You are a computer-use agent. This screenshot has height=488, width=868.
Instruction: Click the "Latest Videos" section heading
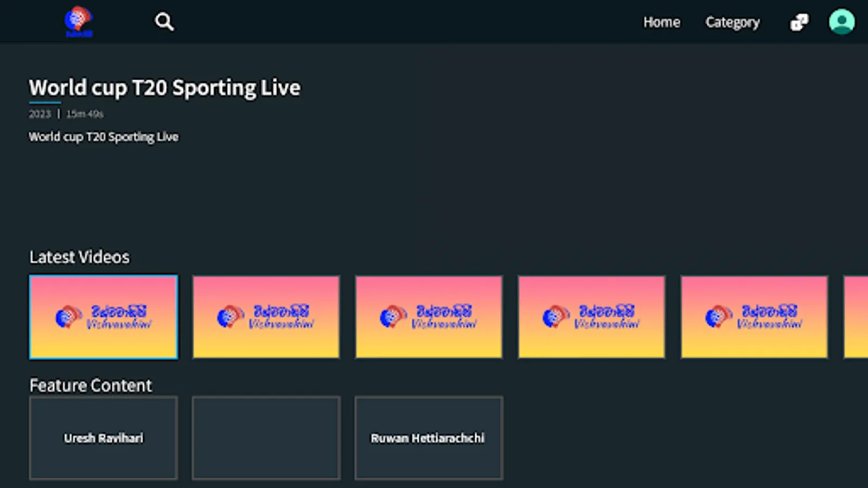(79, 257)
